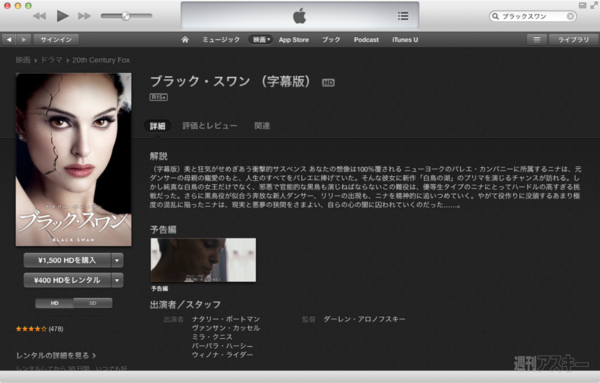This screenshot has height=383, width=600.
Task: Click the star rating (478)
Action: [x=39, y=329]
